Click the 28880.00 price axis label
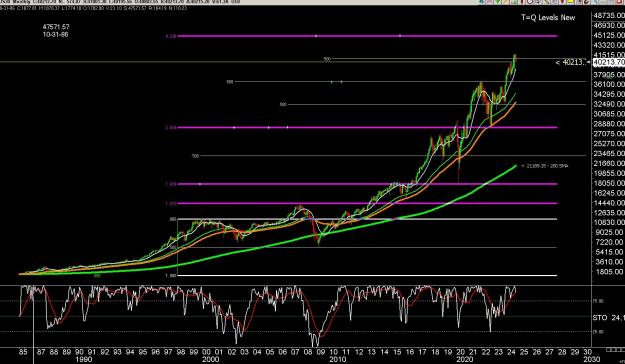Screen dimensions: 625x364 pyautogui.click(x=609, y=124)
